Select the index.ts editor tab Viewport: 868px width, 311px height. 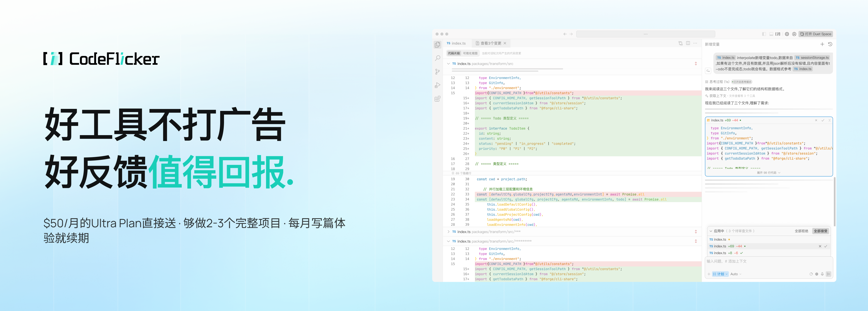(457, 43)
